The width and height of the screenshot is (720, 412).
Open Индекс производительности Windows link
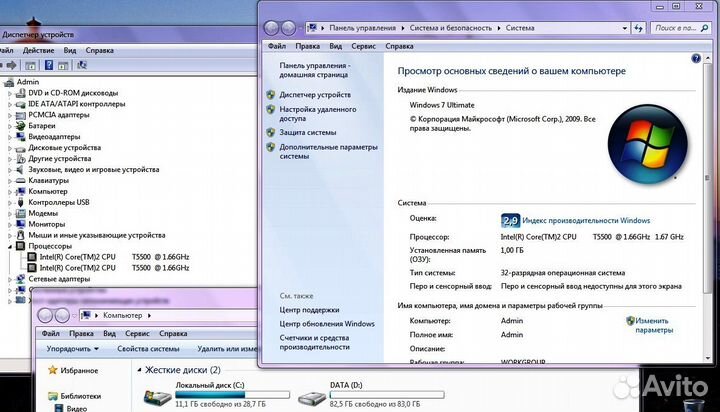pyautogui.click(x=586, y=220)
